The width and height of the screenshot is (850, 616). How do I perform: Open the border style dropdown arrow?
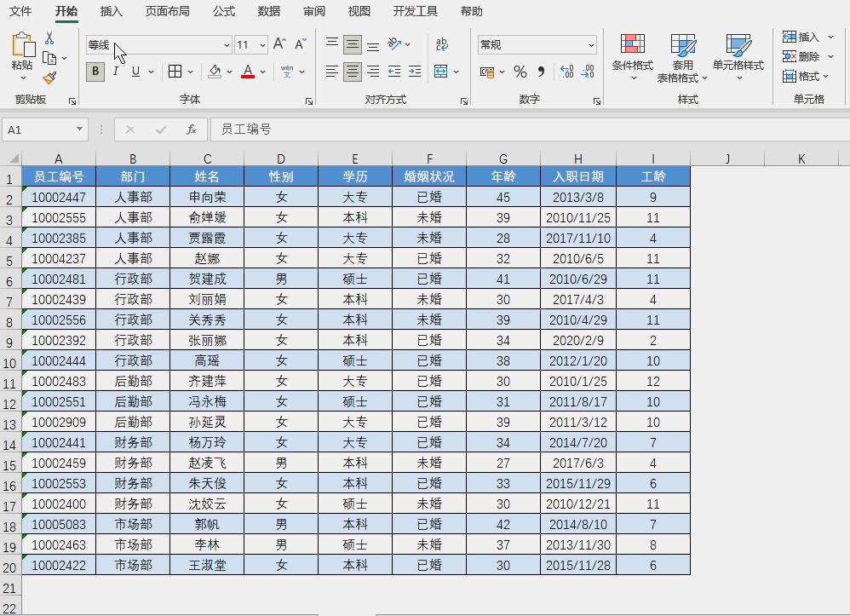click(190, 72)
